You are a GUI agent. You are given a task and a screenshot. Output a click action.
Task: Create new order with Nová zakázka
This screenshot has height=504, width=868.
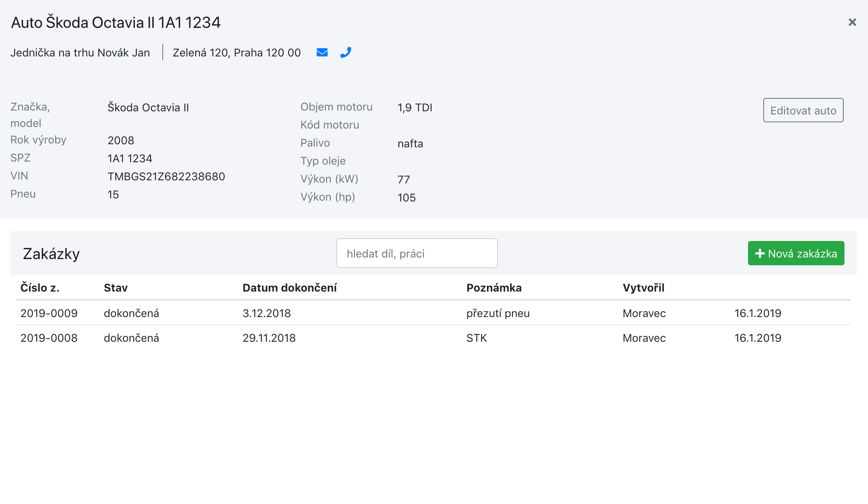[x=796, y=253]
